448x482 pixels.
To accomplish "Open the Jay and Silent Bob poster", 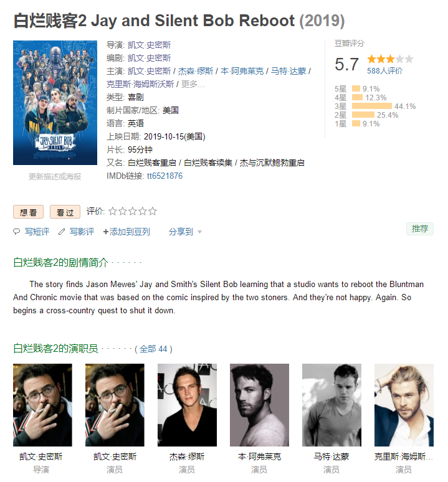I will pos(55,103).
